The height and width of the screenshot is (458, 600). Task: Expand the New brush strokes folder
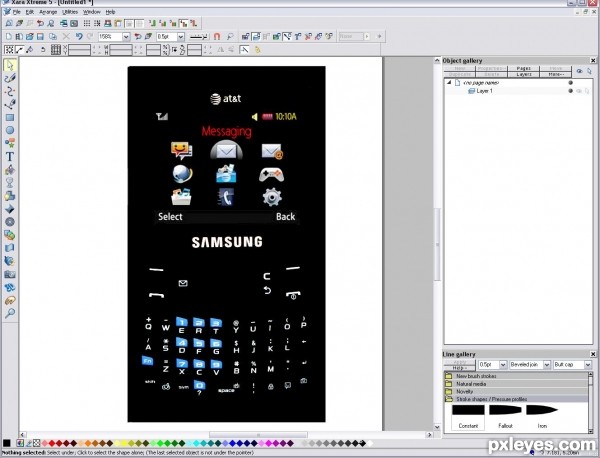[x=448, y=376]
